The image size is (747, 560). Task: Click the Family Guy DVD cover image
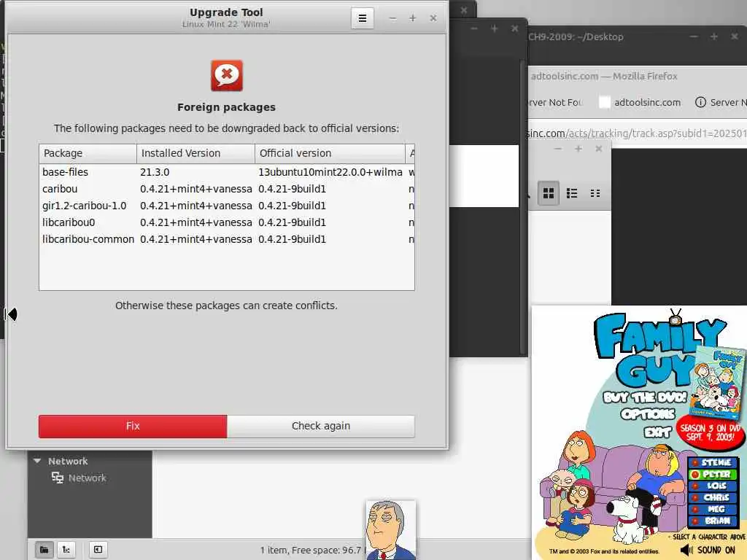(x=717, y=384)
